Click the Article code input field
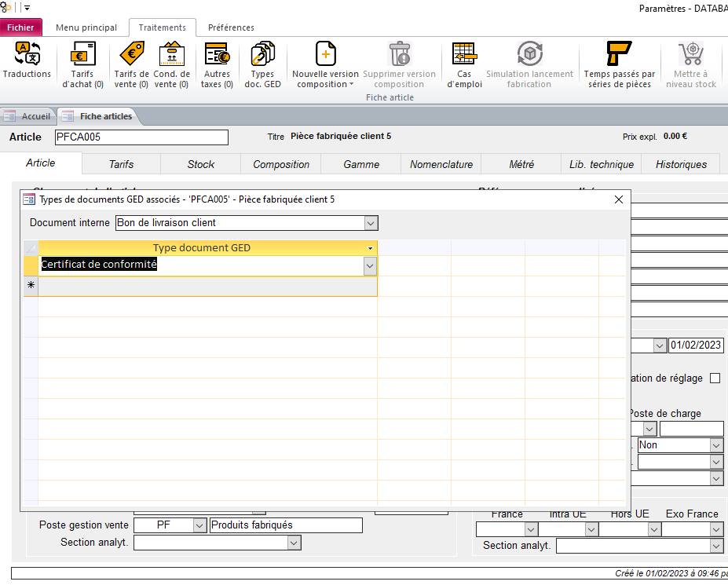Viewport: 728px width, 585px height. [x=141, y=137]
